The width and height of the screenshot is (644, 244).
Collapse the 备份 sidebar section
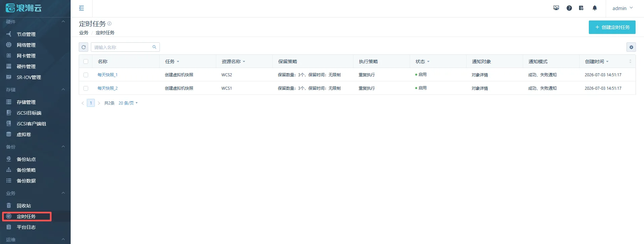pyautogui.click(x=63, y=147)
